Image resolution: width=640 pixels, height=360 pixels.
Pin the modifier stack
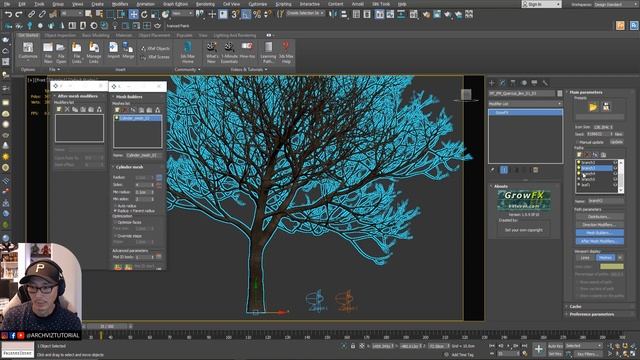tap(493, 170)
